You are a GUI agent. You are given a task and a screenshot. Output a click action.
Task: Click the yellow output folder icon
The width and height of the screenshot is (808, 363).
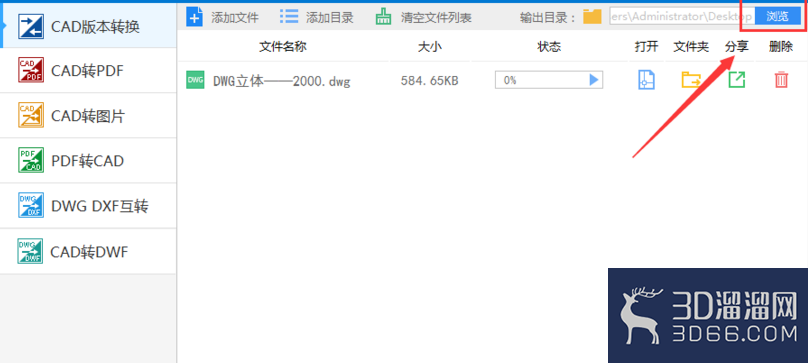coord(593,17)
